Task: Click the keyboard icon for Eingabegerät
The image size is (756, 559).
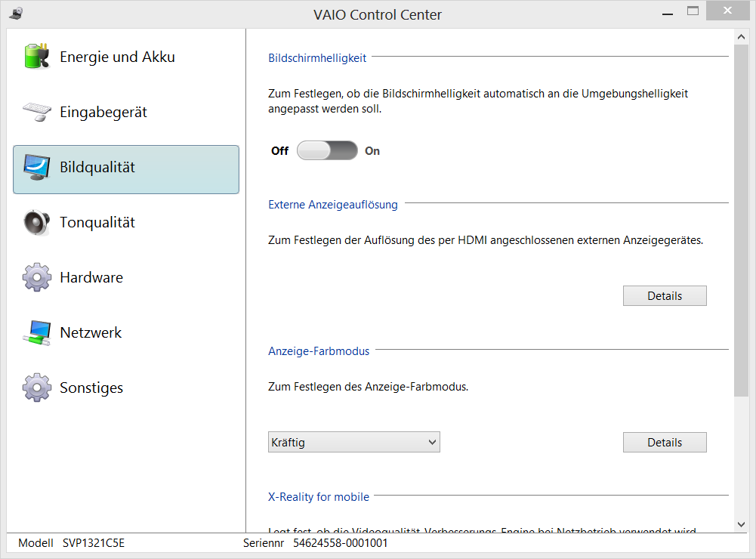Action: 36,112
